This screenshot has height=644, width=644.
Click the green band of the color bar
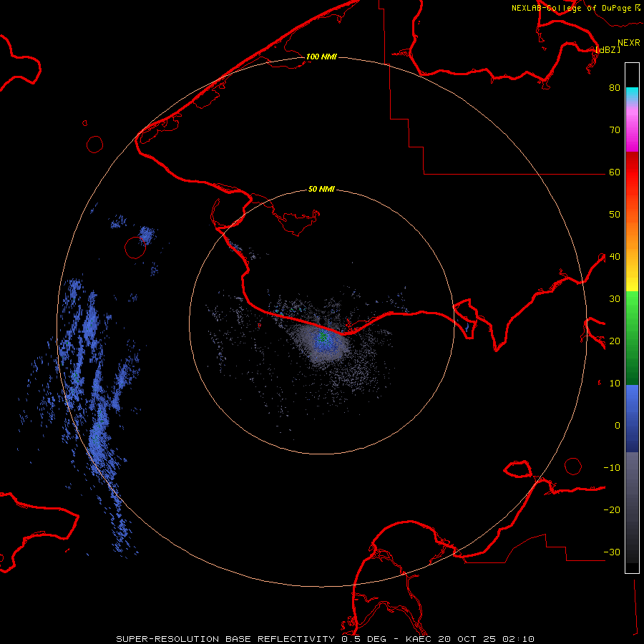pos(632,338)
